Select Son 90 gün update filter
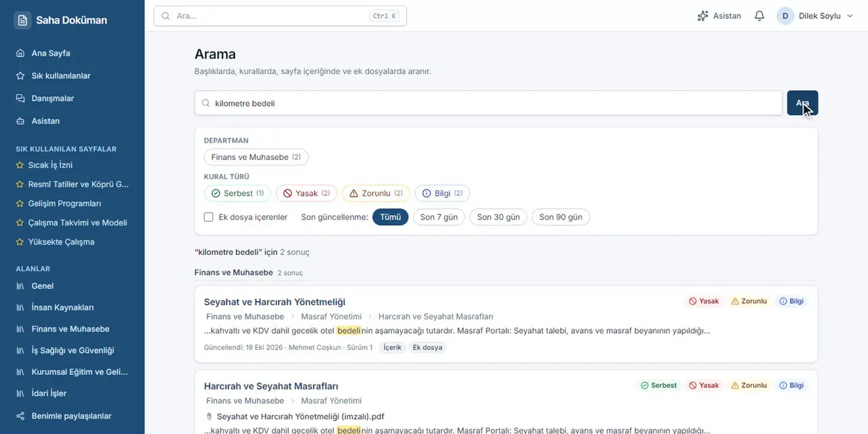 (x=561, y=217)
